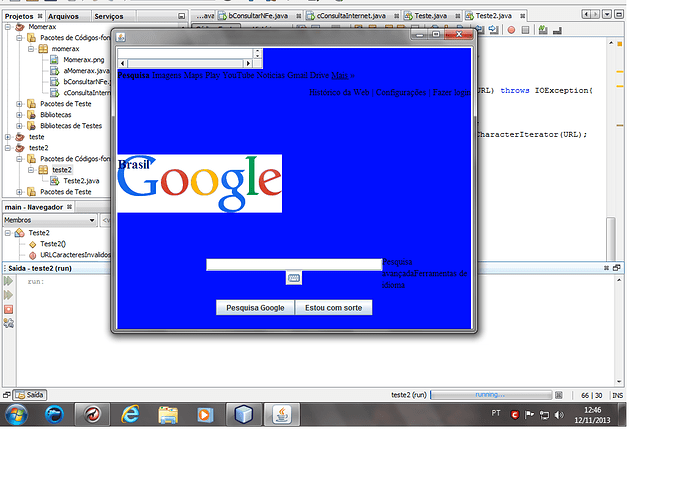Open the Teste.java editor tab
Screen dimensions: 690x500
click(430, 16)
